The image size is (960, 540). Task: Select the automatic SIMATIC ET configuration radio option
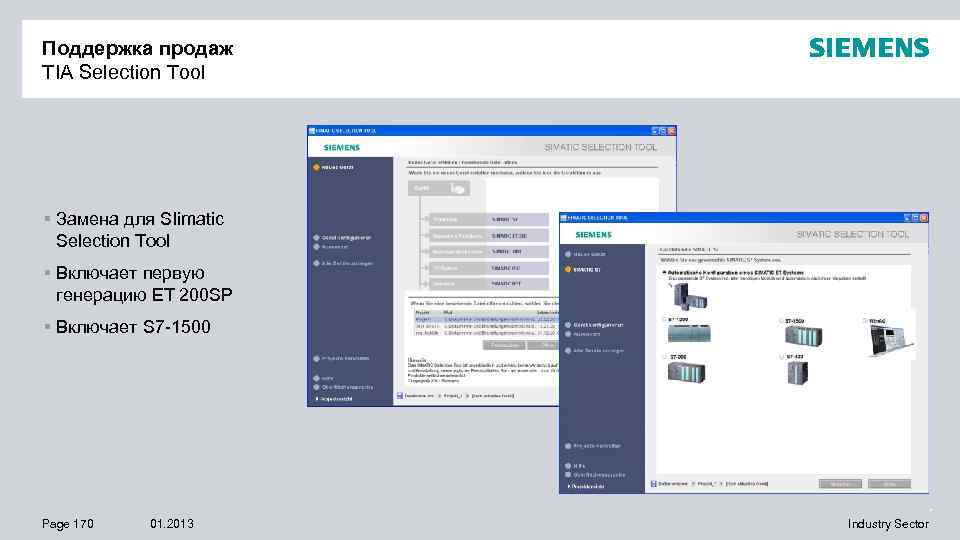664,272
